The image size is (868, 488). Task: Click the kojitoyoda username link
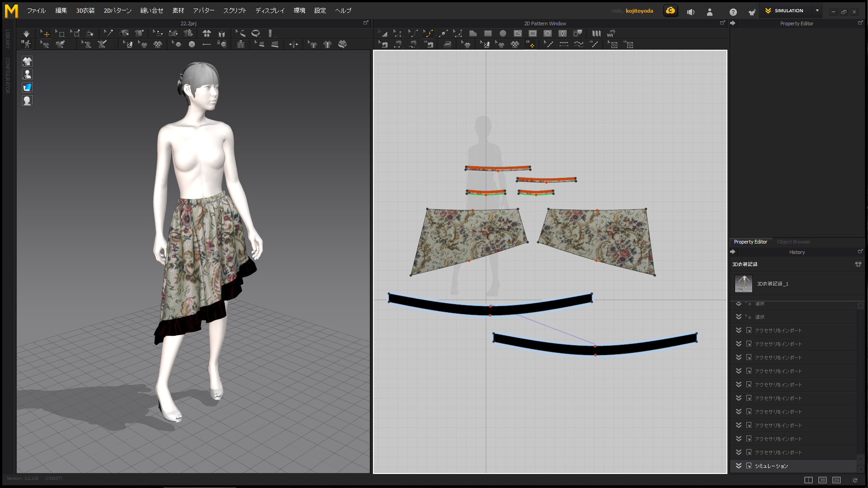639,11
